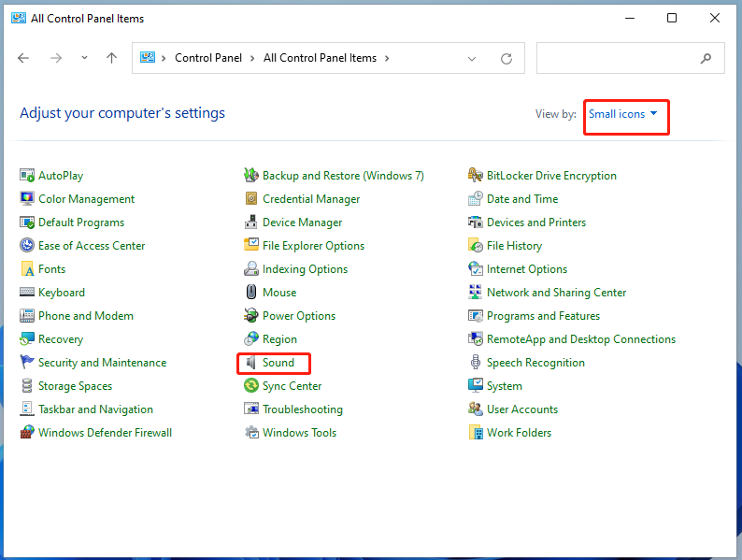Image resolution: width=742 pixels, height=560 pixels.
Task: Click the All Control Panel Items breadcrumb
Action: [x=320, y=58]
